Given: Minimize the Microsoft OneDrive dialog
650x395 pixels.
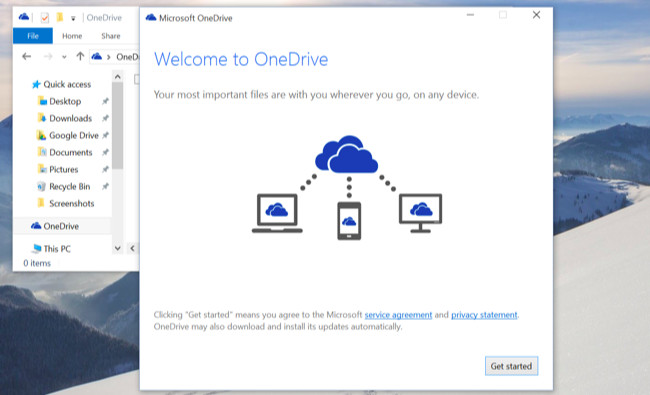Looking at the screenshot, I should point(470,15).
